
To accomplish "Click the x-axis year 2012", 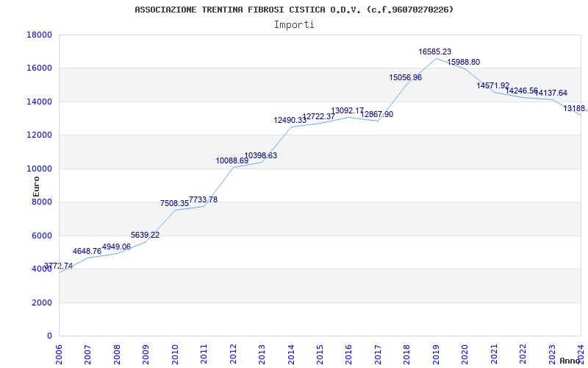I will [x=233, y=354].
